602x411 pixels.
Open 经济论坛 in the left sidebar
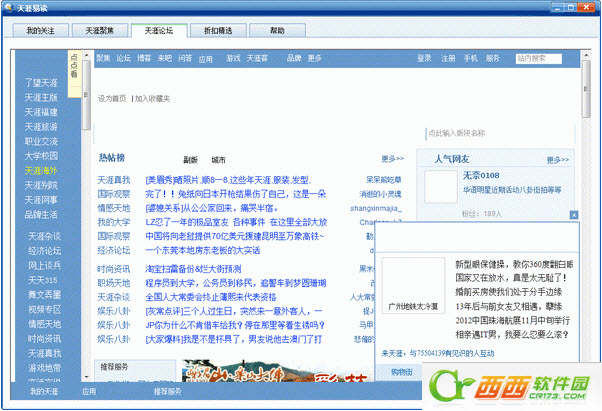tap(45, 251)
